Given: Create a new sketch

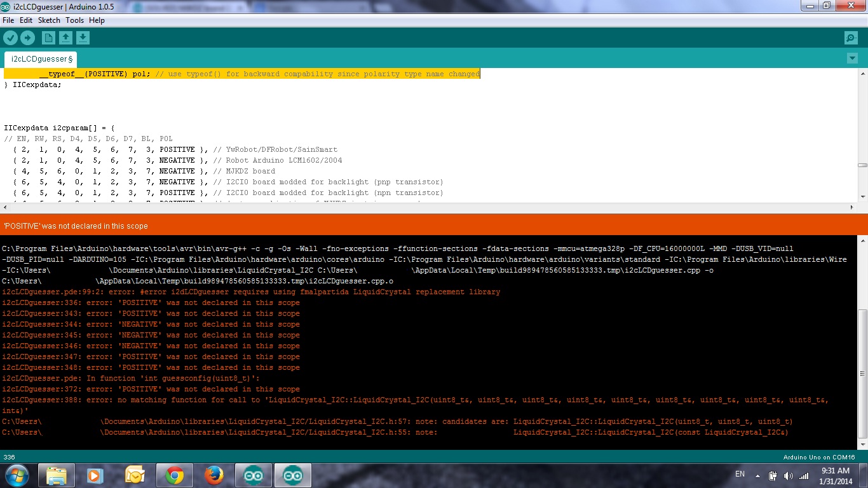Looking at the screenshot, I should click(x=48, y=37).
